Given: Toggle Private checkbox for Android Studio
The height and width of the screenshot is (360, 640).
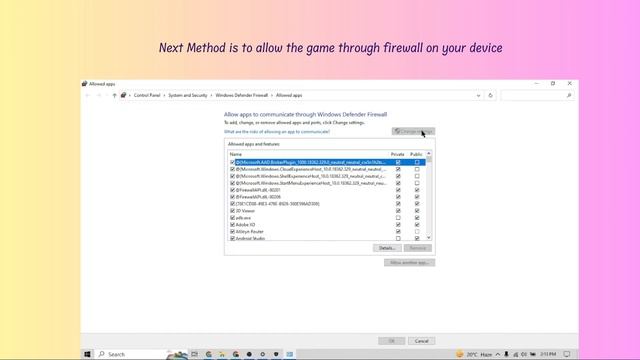Looking at the screenshot, I should (x=398, y=238).
